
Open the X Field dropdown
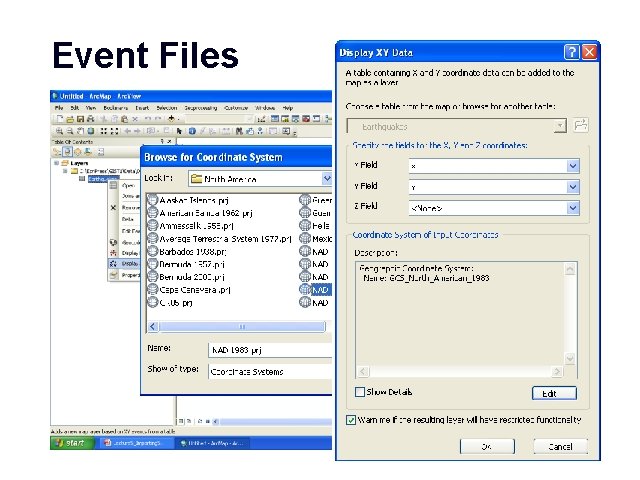pyautogui.click(x=573, y=166)
